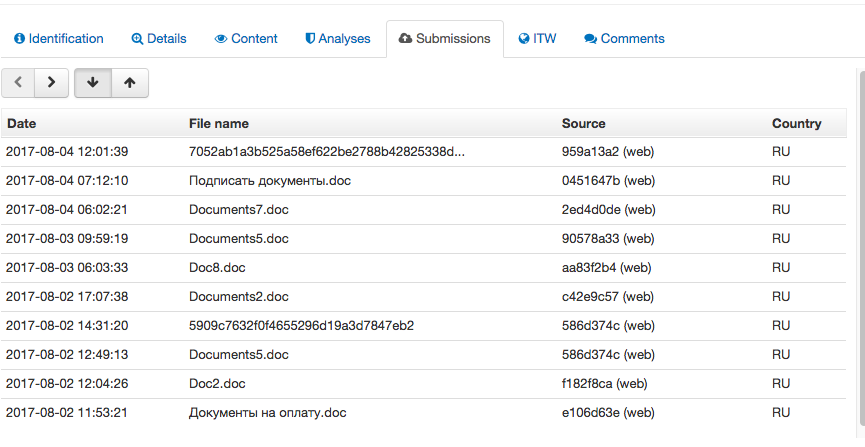Click the next page right-arrow button
Image resolution: width=865 pixels, height=447 pixels.
point(51,83)
